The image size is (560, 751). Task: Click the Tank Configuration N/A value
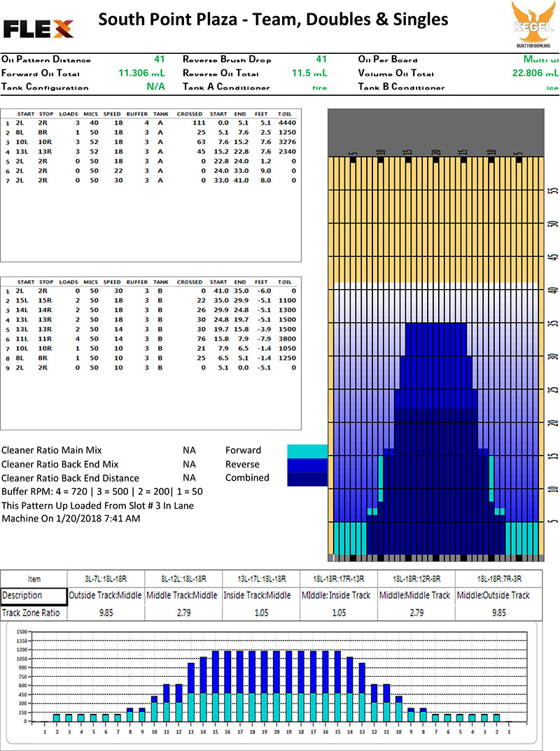tap(155, 87)
